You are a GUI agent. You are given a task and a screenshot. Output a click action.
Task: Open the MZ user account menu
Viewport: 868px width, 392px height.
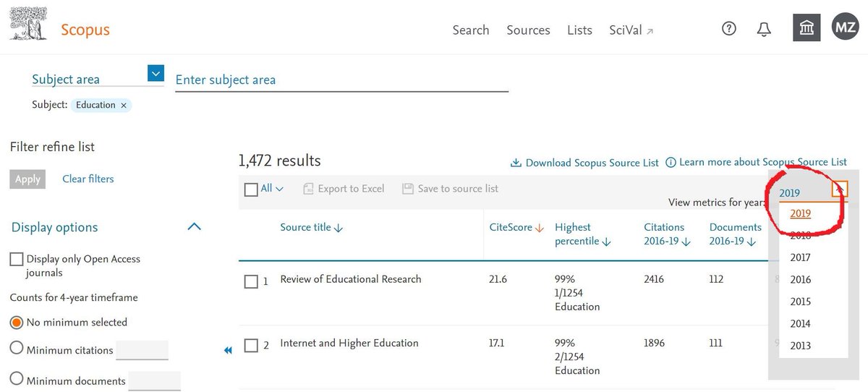pos(845,28)
